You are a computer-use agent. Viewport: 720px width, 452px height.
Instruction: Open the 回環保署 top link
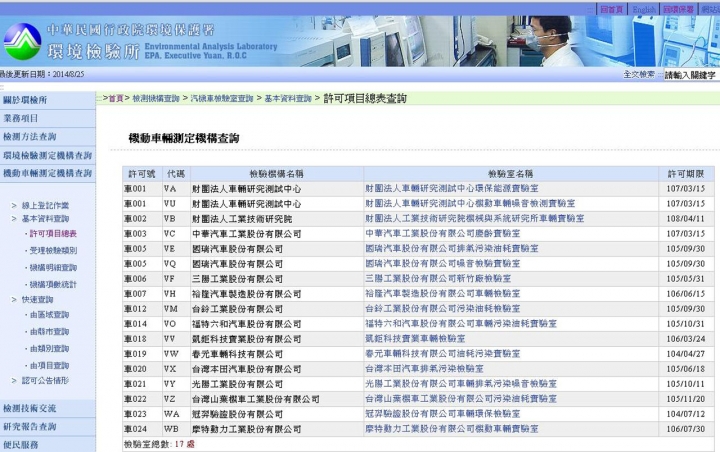[x=678, y=9]
